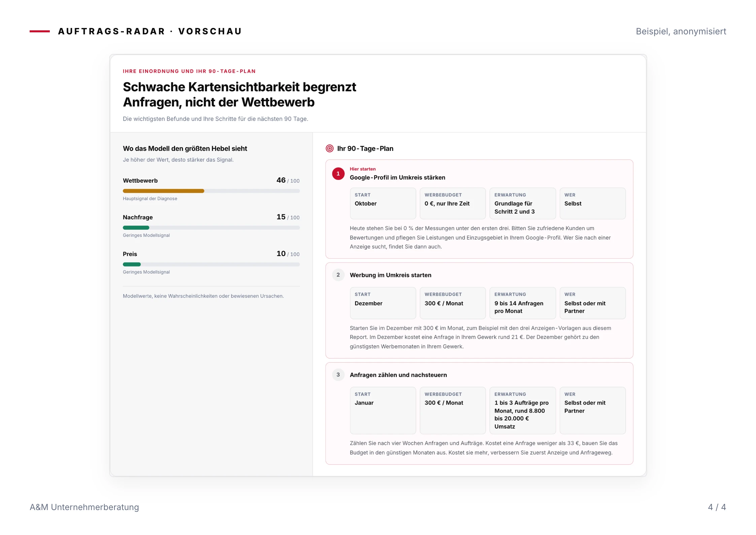Image resolution: width=756 pixels, height=535 pixels.
Task: Click 'Grundlage für Schritt 2 und 3' box
Action: (x=522, y=203)
